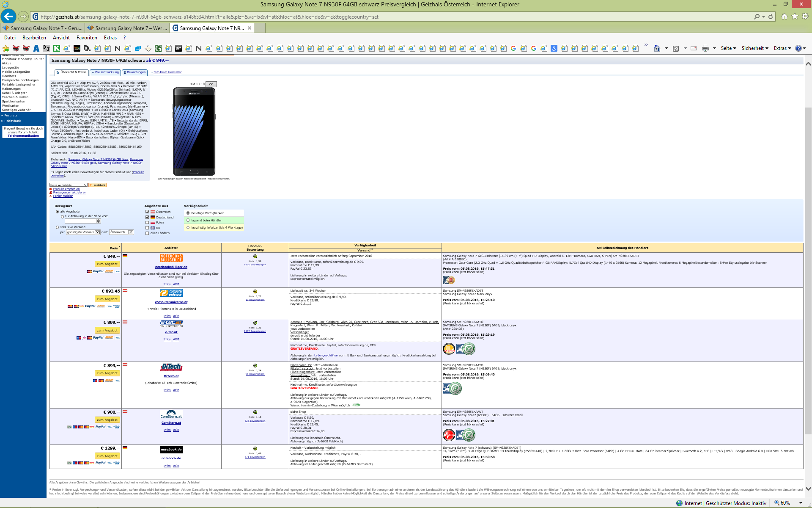Click the page vertical scrollbar down arrow
The image size is (812, 508).
pos(808,489)
